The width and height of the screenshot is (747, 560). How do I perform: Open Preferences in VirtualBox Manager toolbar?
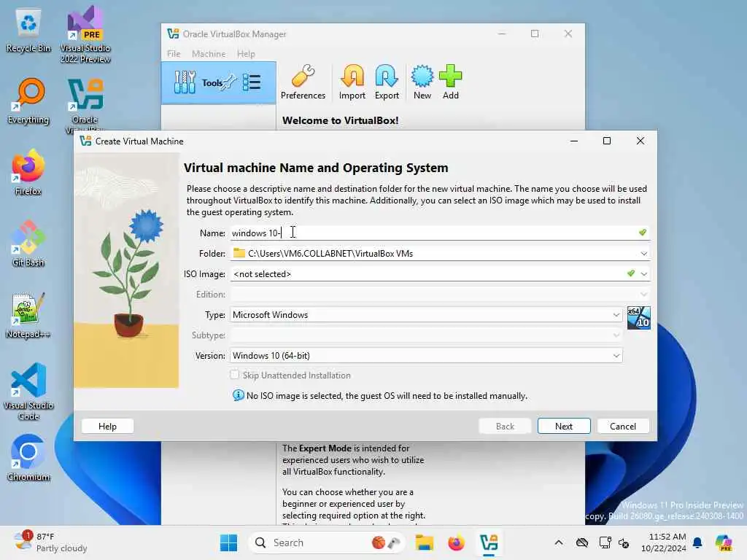[303, 82]
